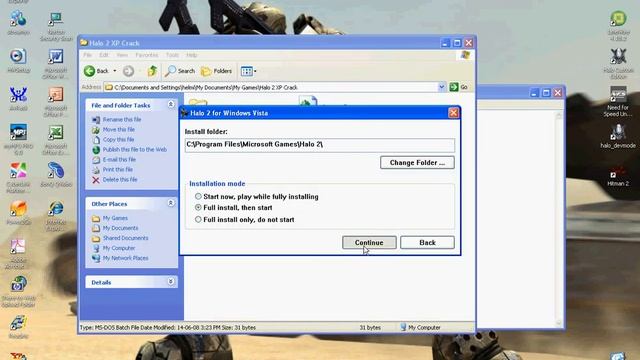Open My Network Places link

point(125,258)
